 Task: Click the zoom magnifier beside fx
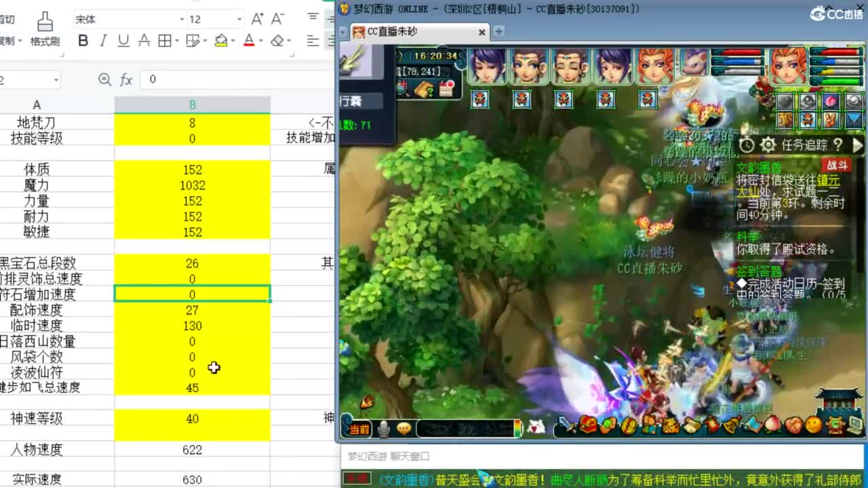[104, 80]
